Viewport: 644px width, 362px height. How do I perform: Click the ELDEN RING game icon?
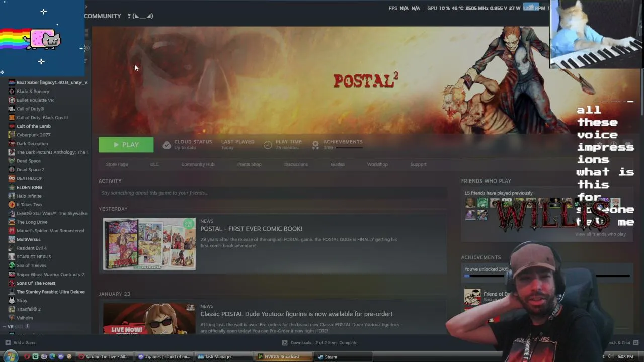pyautogui.click(x=12, y=187)
